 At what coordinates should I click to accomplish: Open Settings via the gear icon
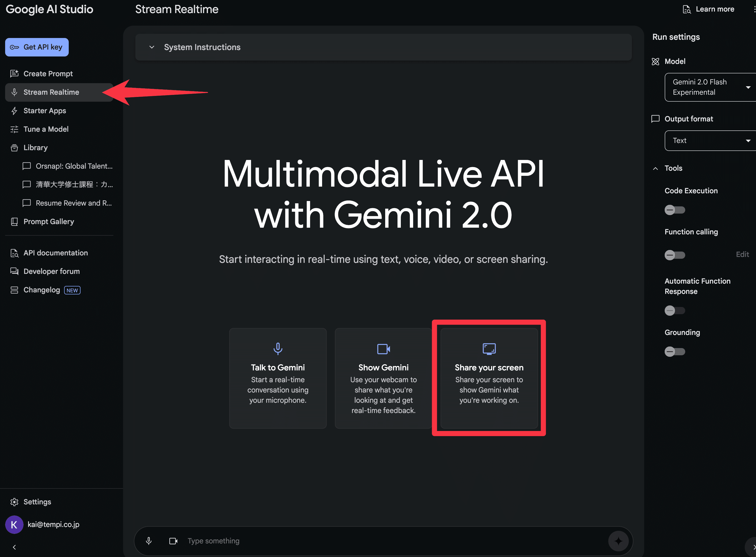[x=14, y=502]
